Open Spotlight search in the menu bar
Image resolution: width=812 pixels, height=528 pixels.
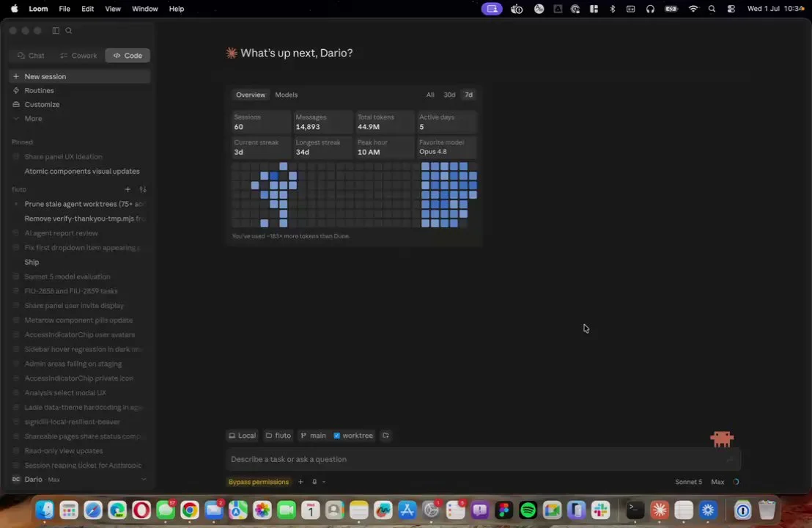pos(712,9)
